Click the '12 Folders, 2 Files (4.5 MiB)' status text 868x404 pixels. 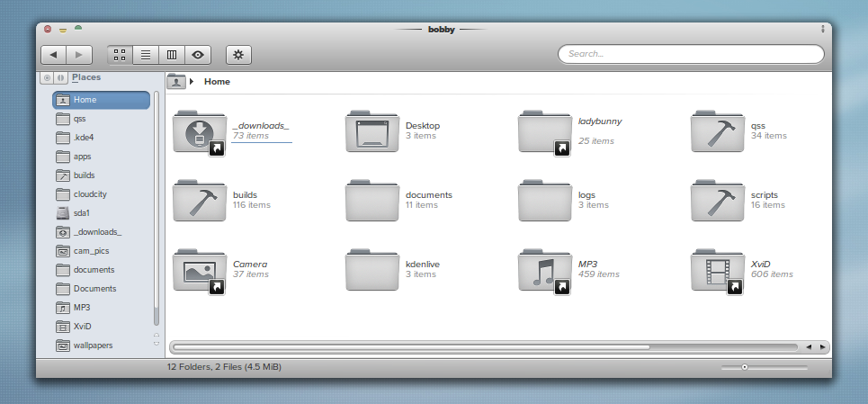click(224, 367)
